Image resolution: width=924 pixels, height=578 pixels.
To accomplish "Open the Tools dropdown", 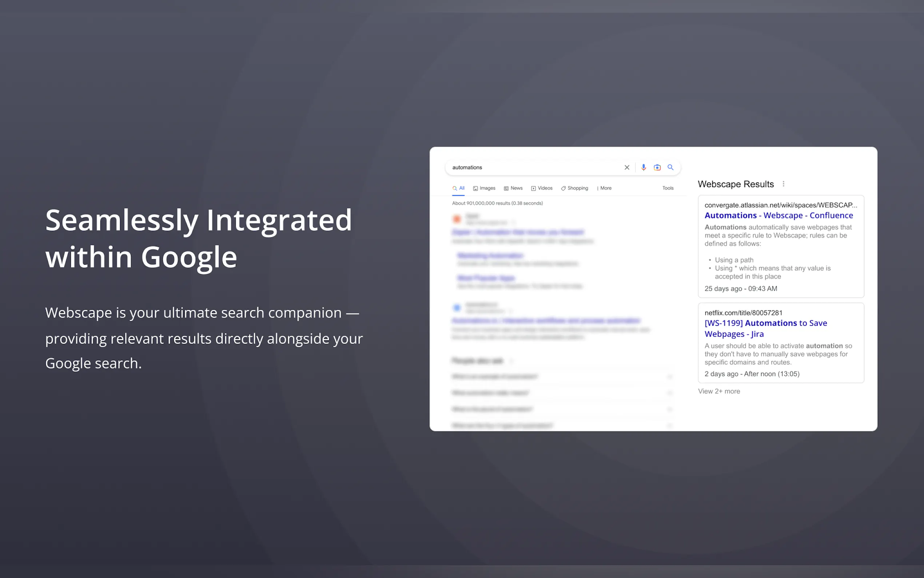I will point(668,188).
